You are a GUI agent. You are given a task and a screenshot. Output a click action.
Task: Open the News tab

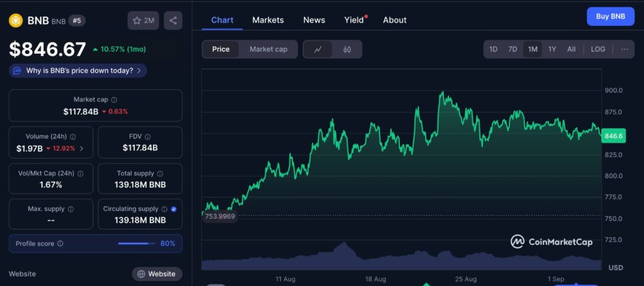[314, 20]
